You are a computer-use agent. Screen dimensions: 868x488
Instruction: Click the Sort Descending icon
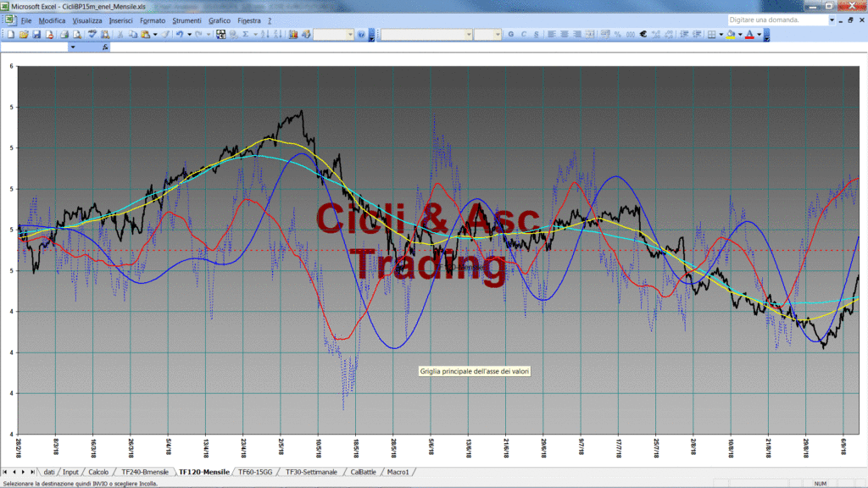tap(278, 34)
